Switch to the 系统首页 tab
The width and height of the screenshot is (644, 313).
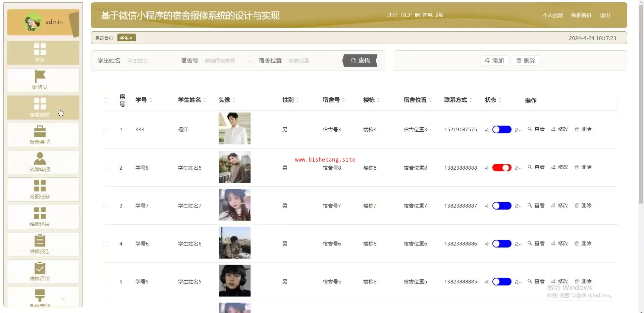tap(104, 38)
